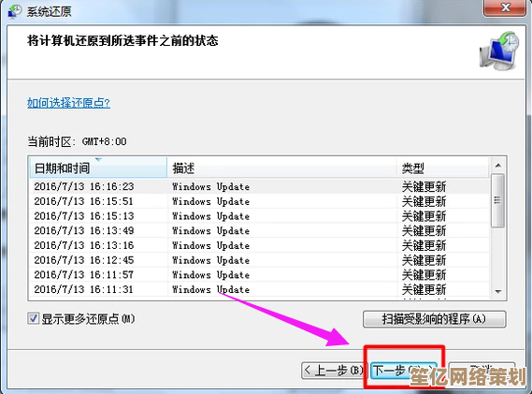
Task: Select the restore point at 16:15:13
Action: tap(260, 215)
